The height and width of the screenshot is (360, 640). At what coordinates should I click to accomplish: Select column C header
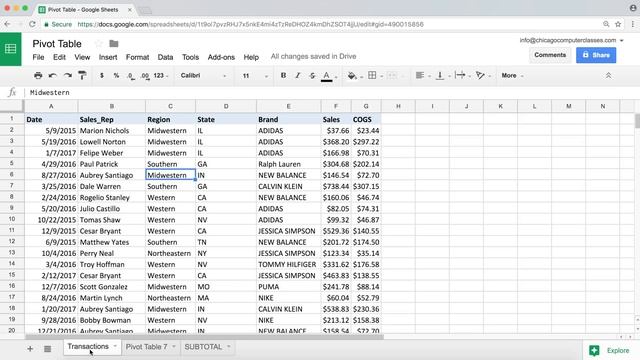tap(170, 106)
